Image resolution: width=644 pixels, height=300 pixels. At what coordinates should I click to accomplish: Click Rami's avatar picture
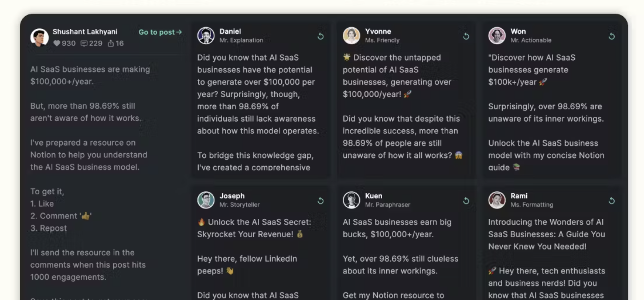point(497,200)
